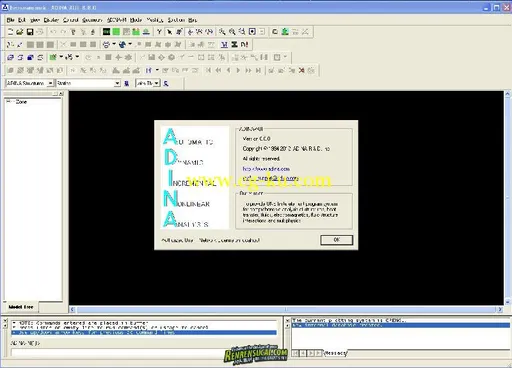Open the Display menu
The image size is (512, 368).
pos(51,20)
